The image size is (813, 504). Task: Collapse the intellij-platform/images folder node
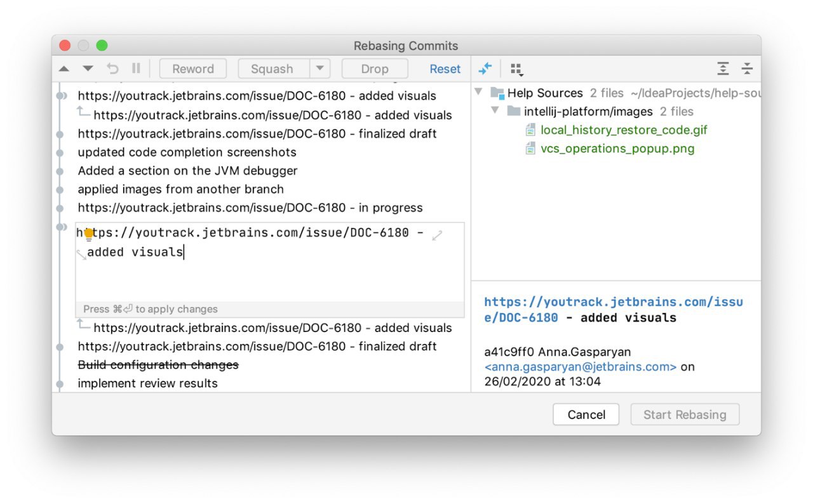coord(495,111)
